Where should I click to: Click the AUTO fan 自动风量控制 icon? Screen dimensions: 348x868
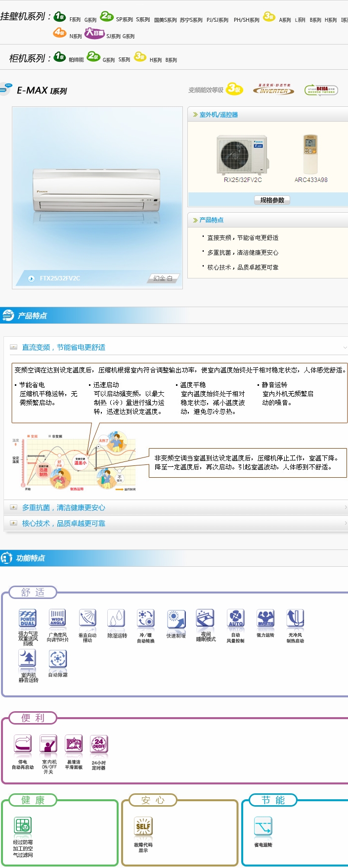(x=235, y=618)
